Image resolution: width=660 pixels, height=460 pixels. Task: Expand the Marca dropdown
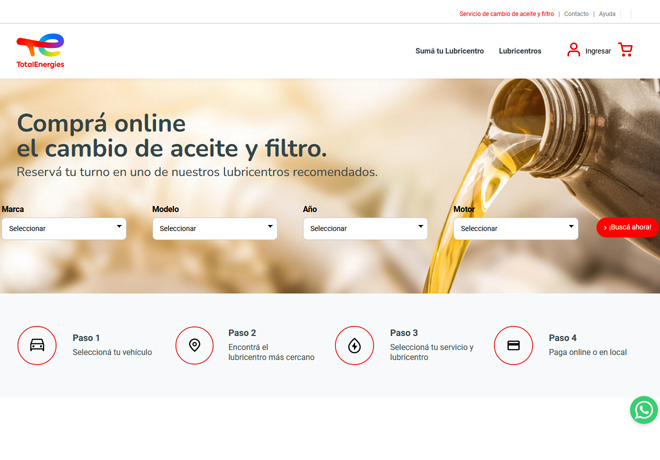pyautogui.click(x=64, y=229)
